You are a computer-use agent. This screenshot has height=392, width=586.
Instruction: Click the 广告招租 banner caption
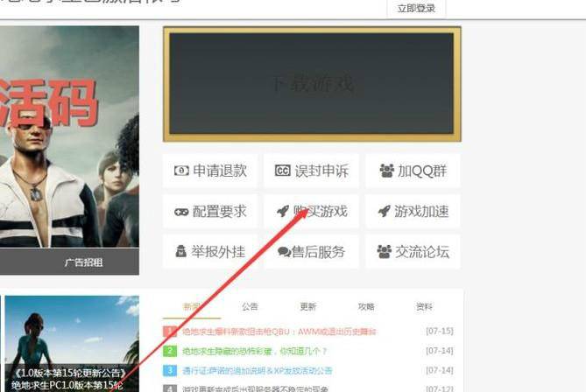point(83,262)
